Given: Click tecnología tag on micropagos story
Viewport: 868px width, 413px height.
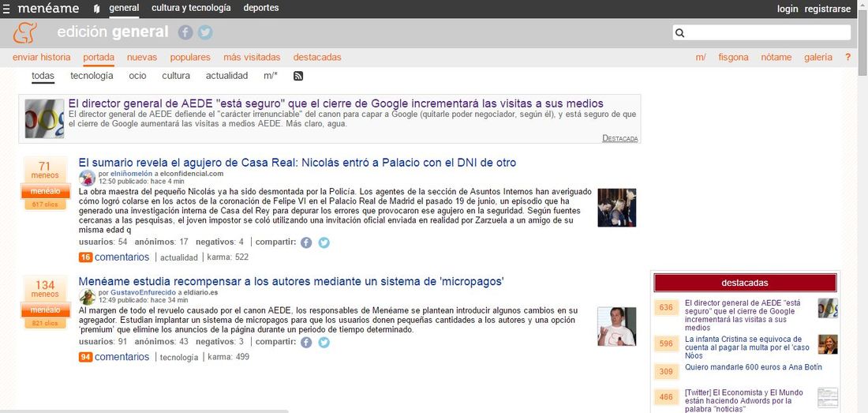Looking at the screenshot, I should pos(179,357).
